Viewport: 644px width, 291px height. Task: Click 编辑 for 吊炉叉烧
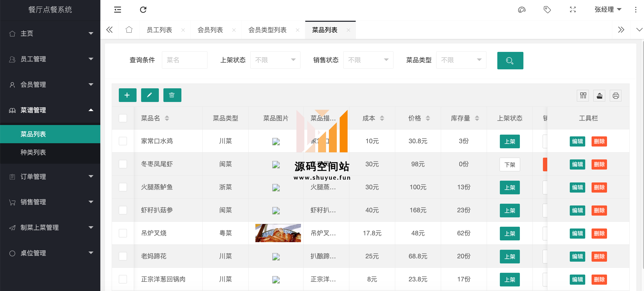point(577,234)
